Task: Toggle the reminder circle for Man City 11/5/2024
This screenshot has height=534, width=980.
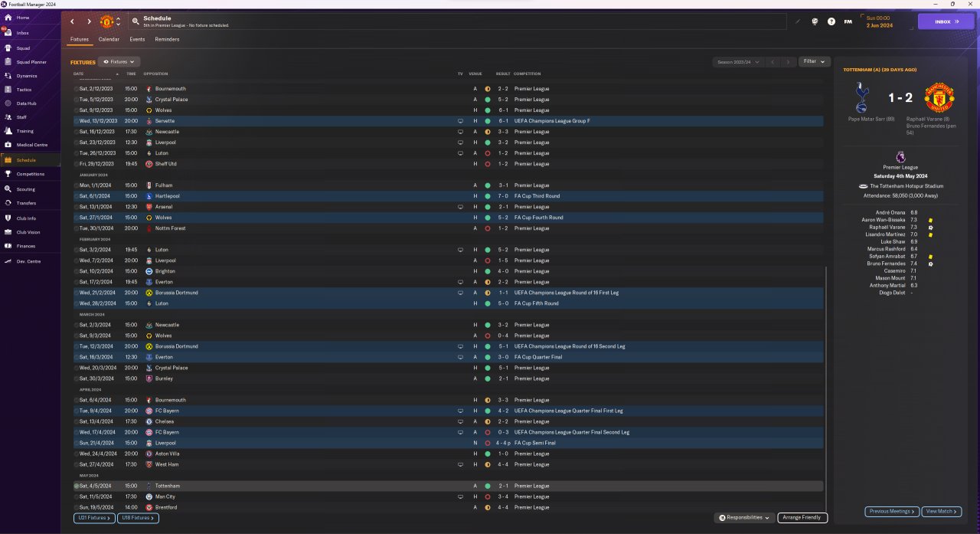Action: (x=77, y=496)
